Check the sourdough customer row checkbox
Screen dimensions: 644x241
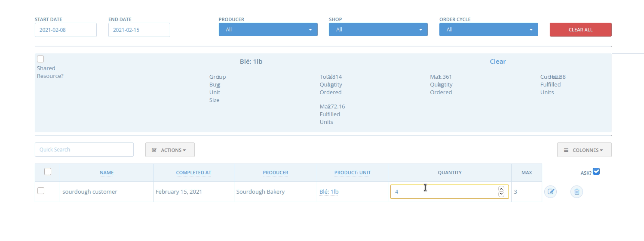(41, 191)
